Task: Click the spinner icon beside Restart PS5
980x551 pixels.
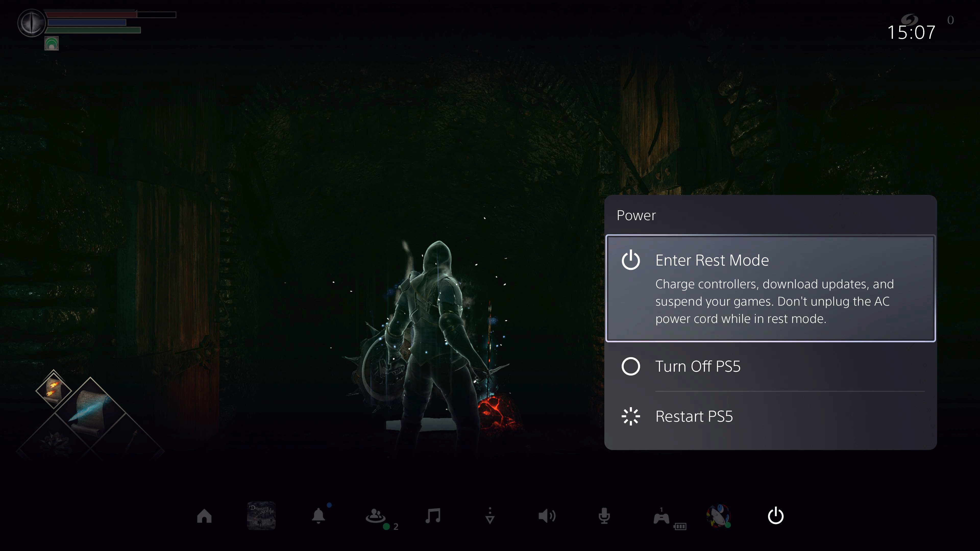Action: point(631,416)
